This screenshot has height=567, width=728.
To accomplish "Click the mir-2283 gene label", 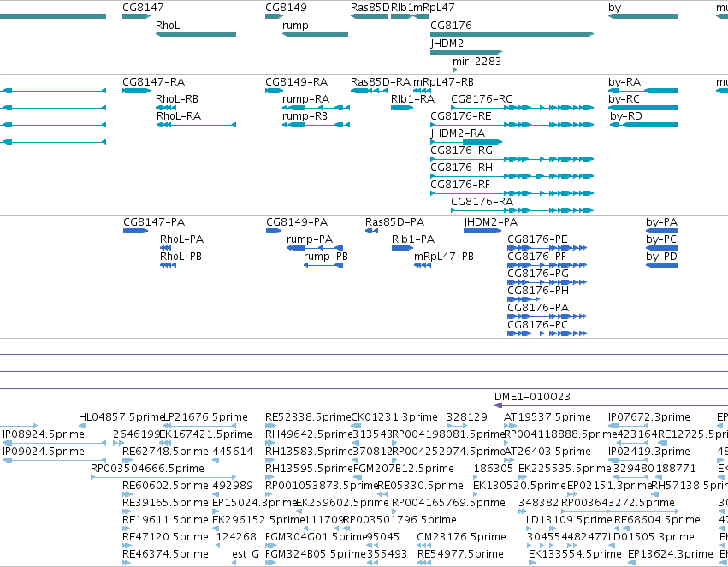I will point(476,62).
